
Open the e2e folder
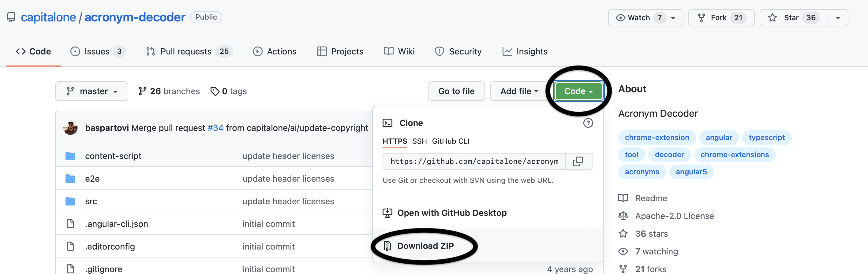coord(92,179)
